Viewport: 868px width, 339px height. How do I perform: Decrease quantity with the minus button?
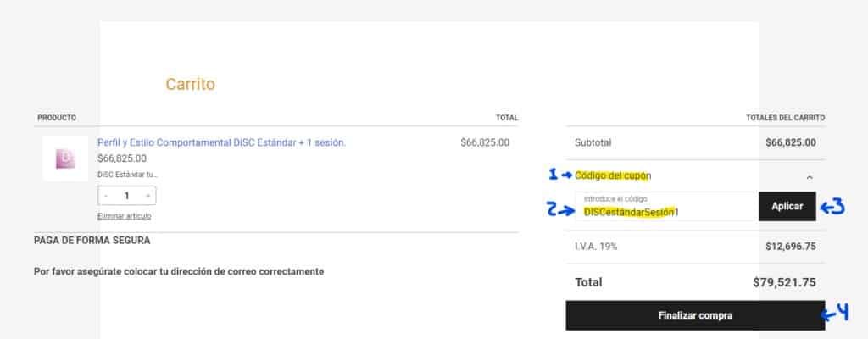point(106,196)
